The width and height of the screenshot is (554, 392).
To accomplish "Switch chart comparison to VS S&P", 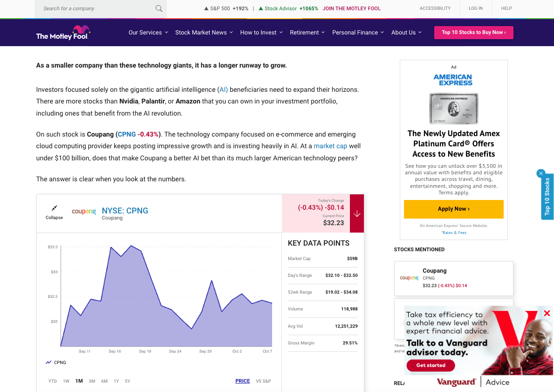I will pyautogui.click(x=263, y=381).
